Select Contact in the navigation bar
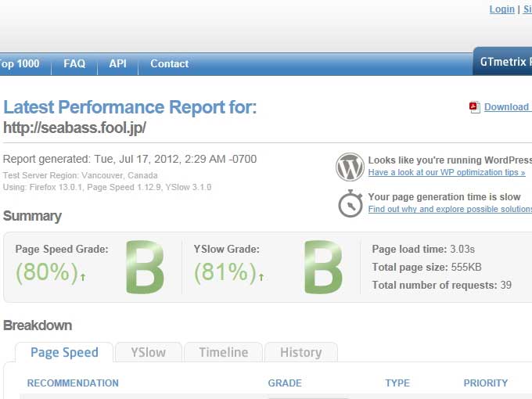This screenshot has width=532, height=399. (169, 64)
